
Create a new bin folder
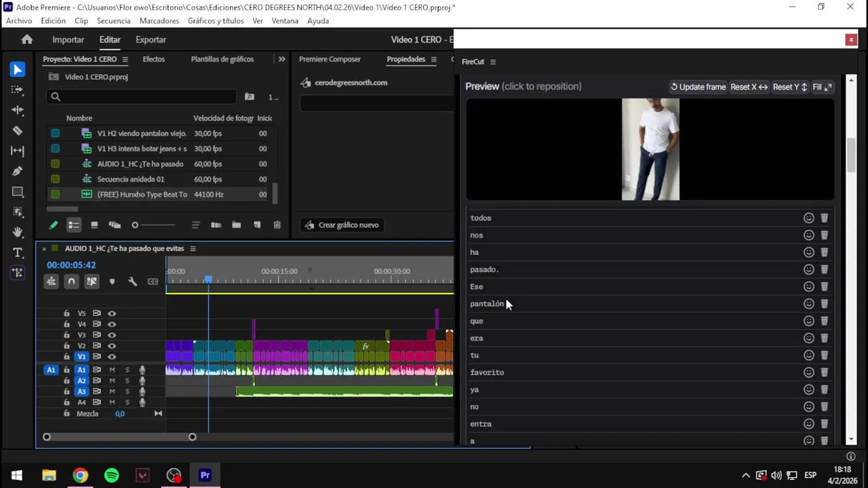[x=236, y=225]
